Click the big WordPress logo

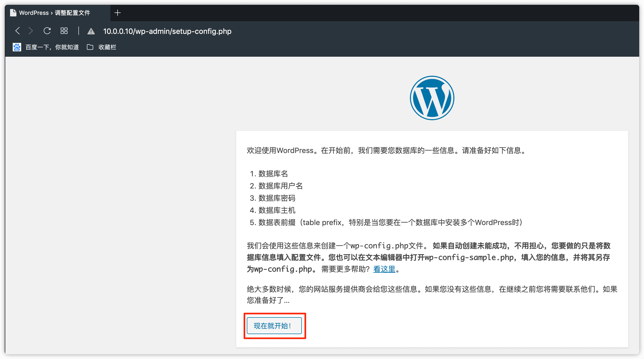(x=432, y=98)
